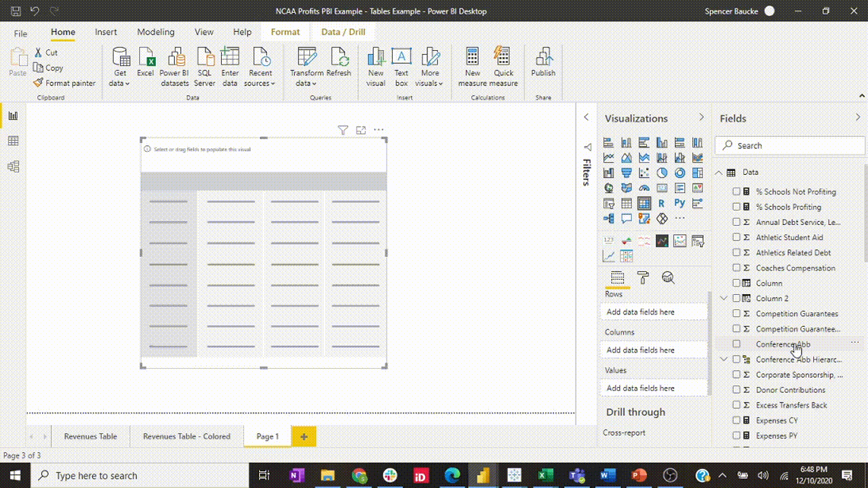Image resolution: width=868 pixels, height=488 pixels.
Task: Add a new report page
Action: 304,436
